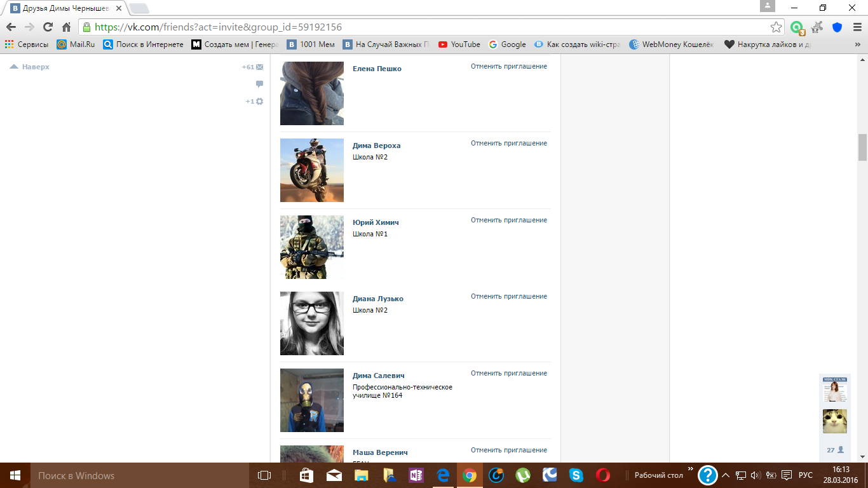The height and width of the screenshot is (488, 868).
Task: Launch Windows Store from the taskbar
Action: [306, 475]
